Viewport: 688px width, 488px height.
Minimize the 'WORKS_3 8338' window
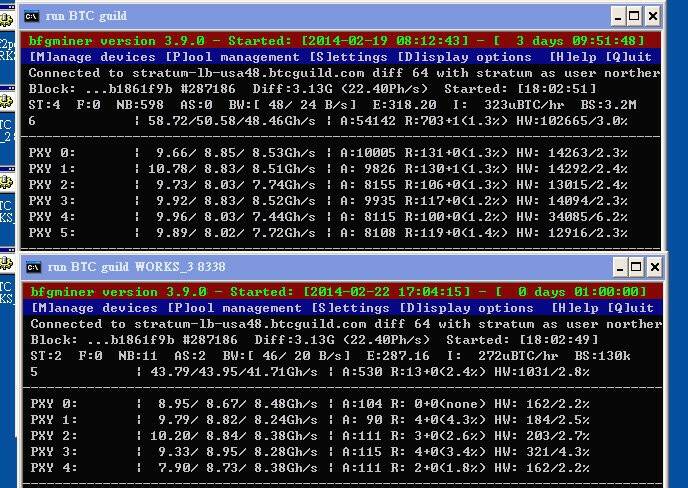tap(620, 267)
